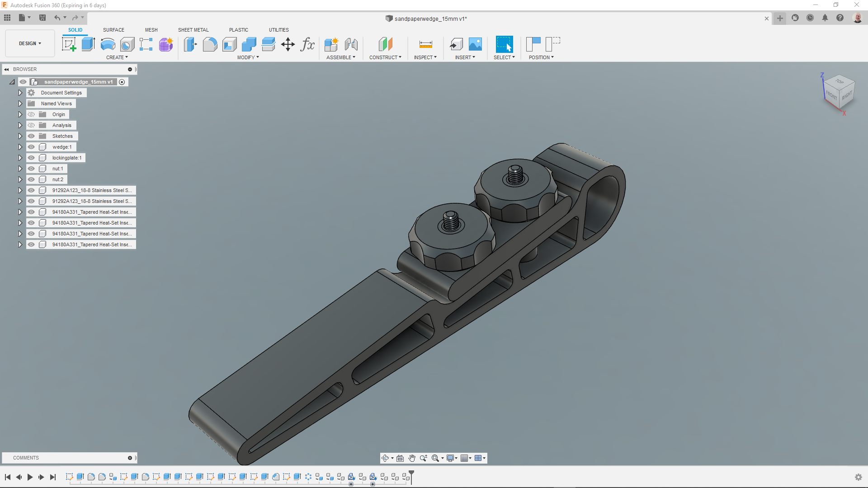Pick the Combine tool icon

[249, 44]
